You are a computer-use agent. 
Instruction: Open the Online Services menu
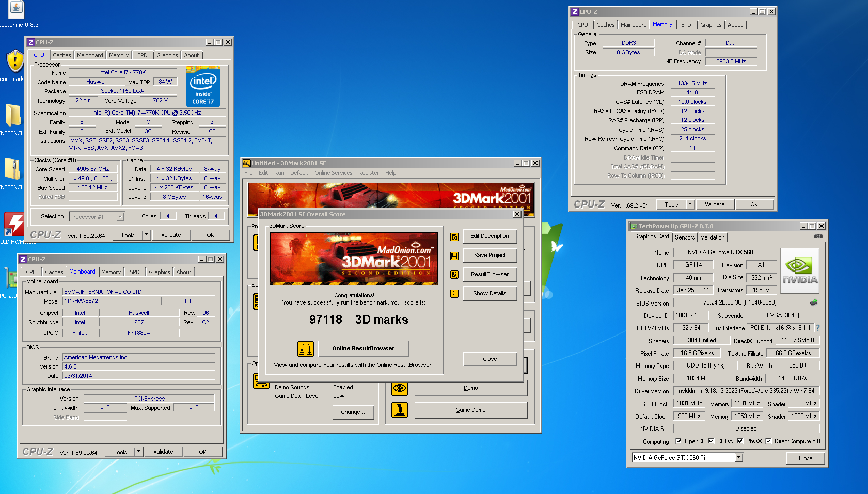pyautogui.click(x=334, y=173)
